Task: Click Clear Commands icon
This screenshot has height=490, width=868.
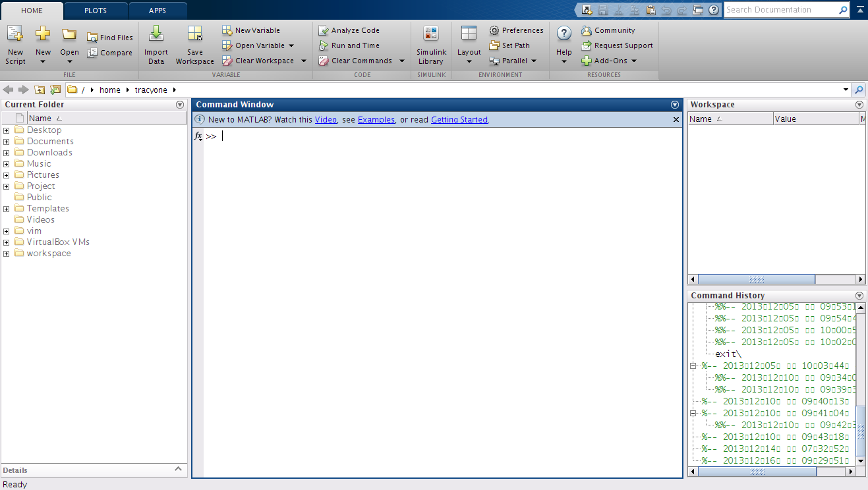Action: click(324, 61)
